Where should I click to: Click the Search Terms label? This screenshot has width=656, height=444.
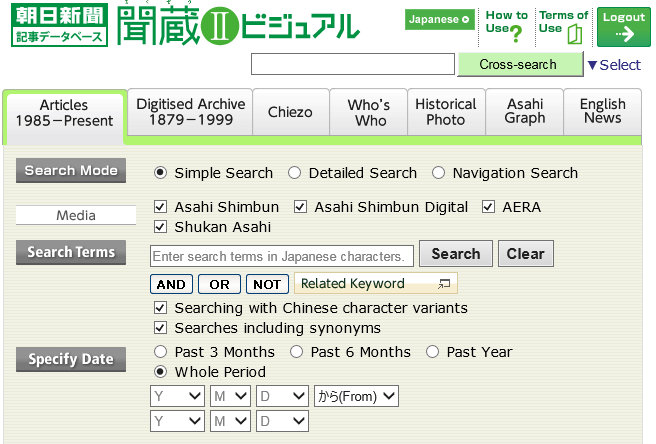click(71, 252)
